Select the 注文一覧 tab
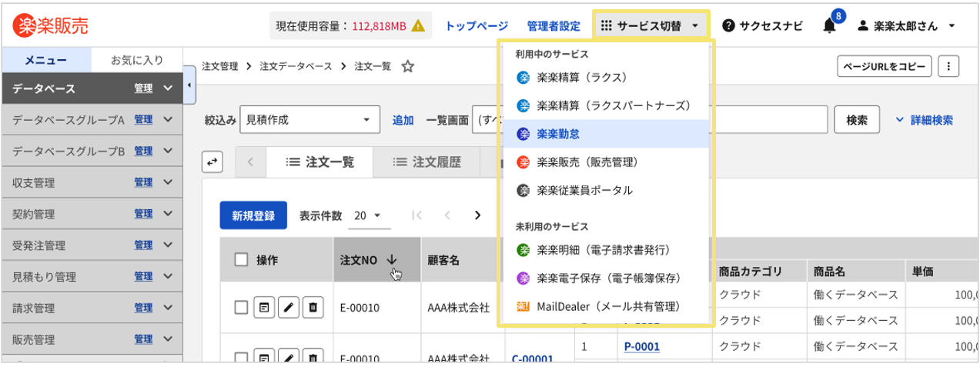This screenshot has height=367, width=980. click(x=319, y=162)
